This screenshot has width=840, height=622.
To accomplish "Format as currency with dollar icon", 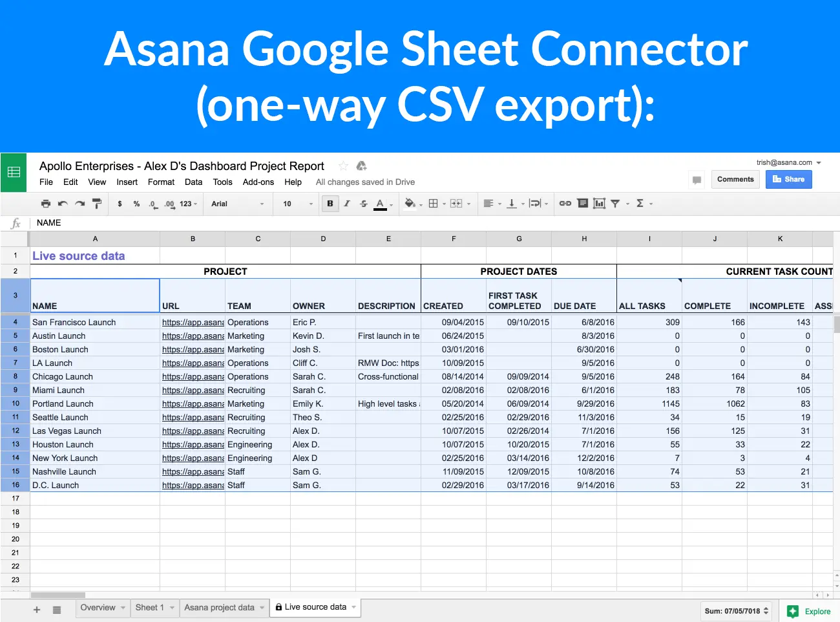I will (x=120, y=204).
